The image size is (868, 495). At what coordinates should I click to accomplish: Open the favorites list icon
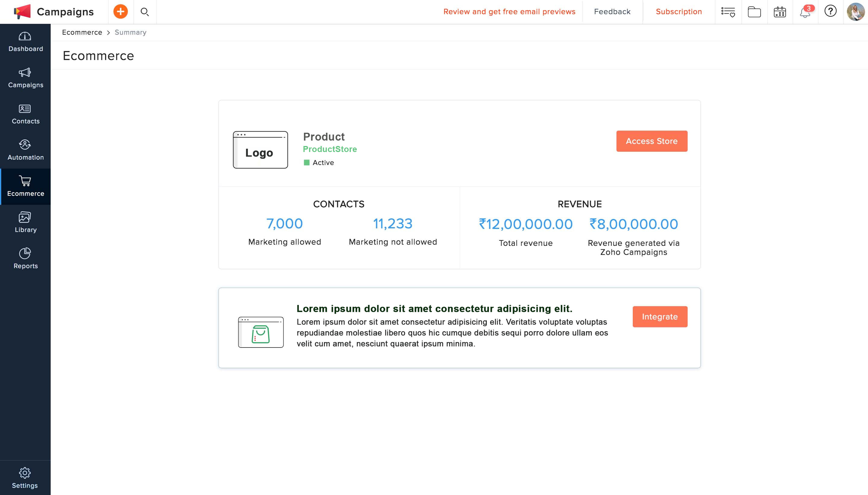pos(728,12)
